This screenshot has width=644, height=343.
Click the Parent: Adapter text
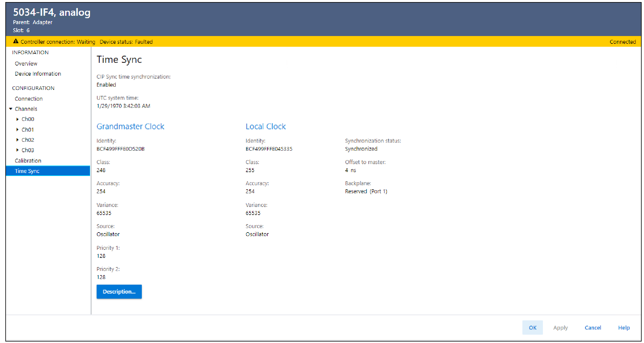32,22
